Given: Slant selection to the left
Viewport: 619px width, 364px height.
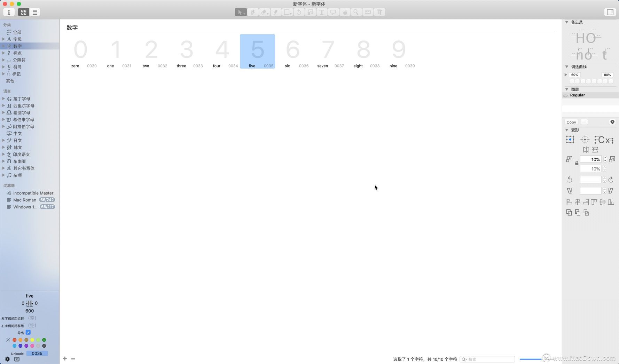Looking at the screenshot, I should tap(570, 191).
